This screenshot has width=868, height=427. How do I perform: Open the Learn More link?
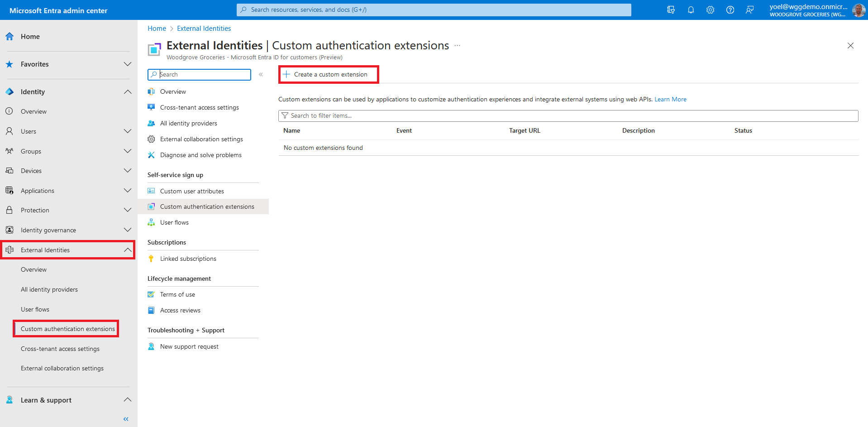[670, 99]
